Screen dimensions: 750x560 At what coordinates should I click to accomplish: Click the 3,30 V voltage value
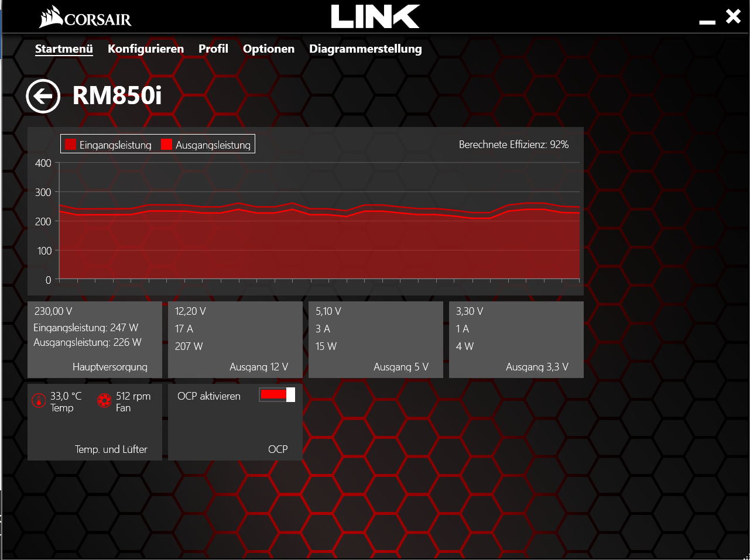click(470, 311)
